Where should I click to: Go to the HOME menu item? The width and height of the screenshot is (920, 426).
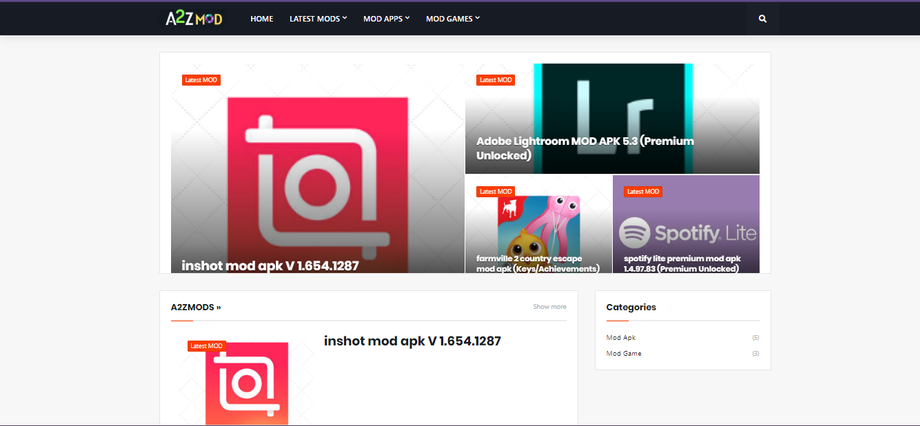[x=262, y=19]
